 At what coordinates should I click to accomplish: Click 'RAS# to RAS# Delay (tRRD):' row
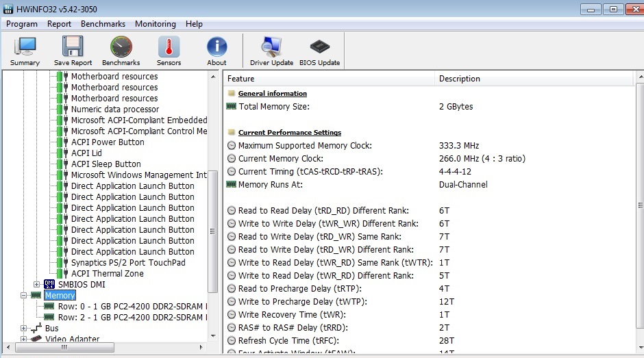293,328
